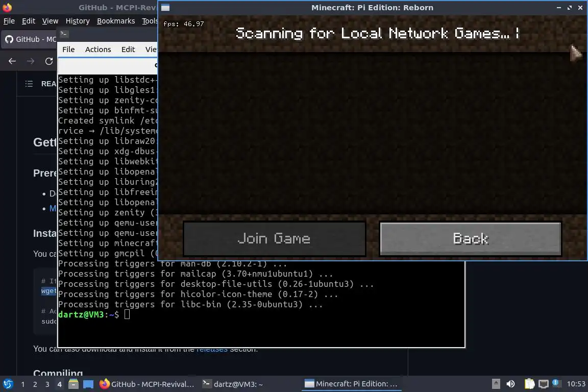Click the Processing triggers for hicolor-icon-theme line
588x392 pixels.
[x=198, y=295]
